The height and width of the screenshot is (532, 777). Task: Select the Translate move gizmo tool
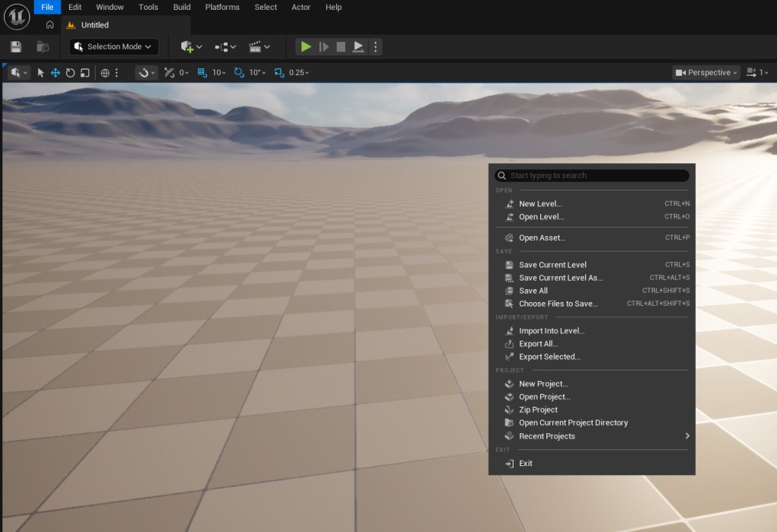pos(55,73)
